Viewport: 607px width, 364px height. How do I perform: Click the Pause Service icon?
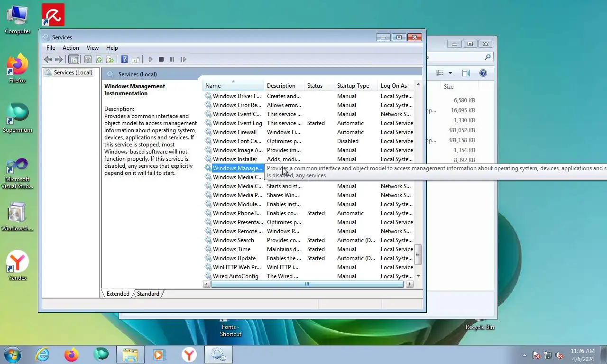(172, 59)
